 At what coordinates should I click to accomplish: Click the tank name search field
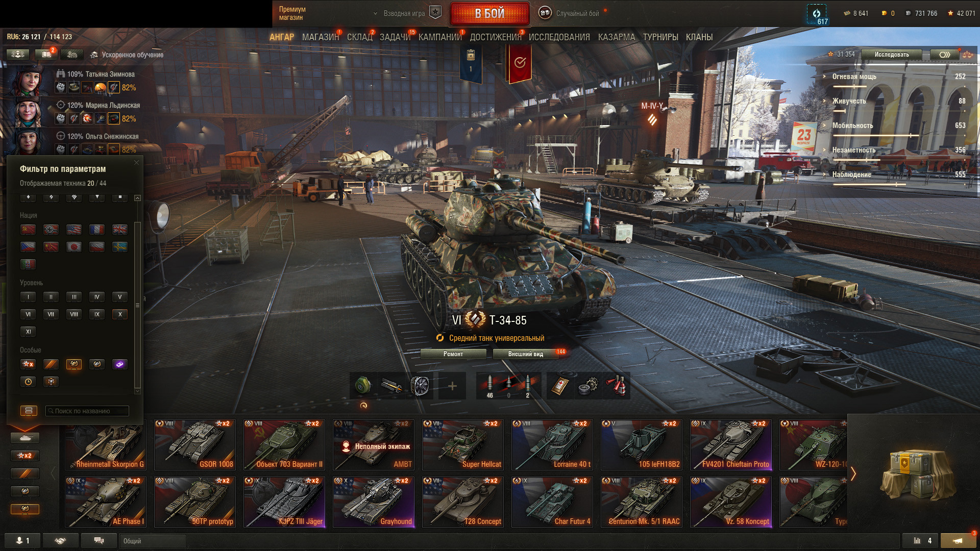pyautogui.click(x=87, y=411)
